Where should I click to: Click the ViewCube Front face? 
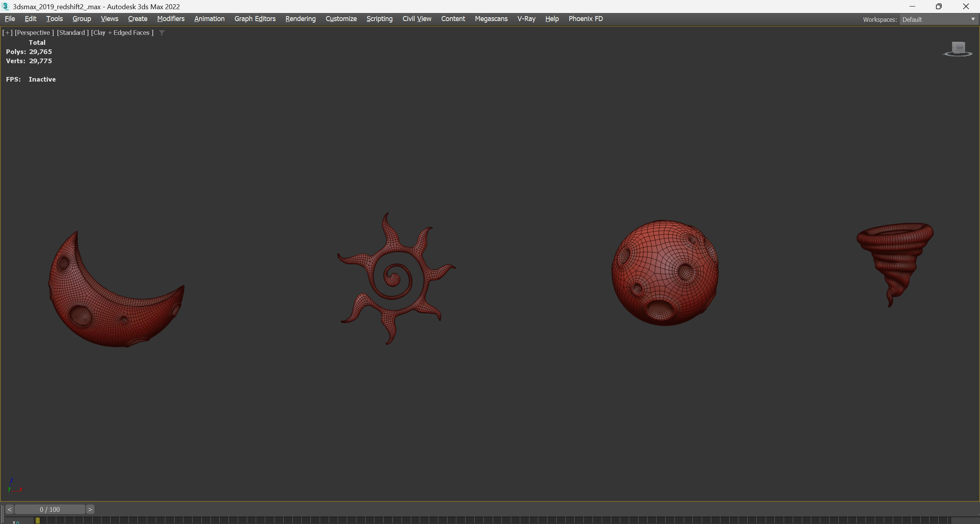[x=958, y=48]
